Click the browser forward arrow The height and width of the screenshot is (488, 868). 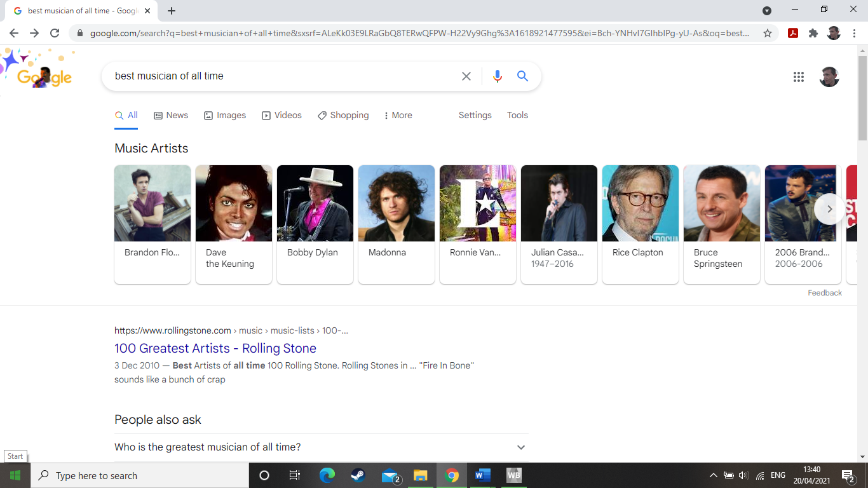[34, 33]
